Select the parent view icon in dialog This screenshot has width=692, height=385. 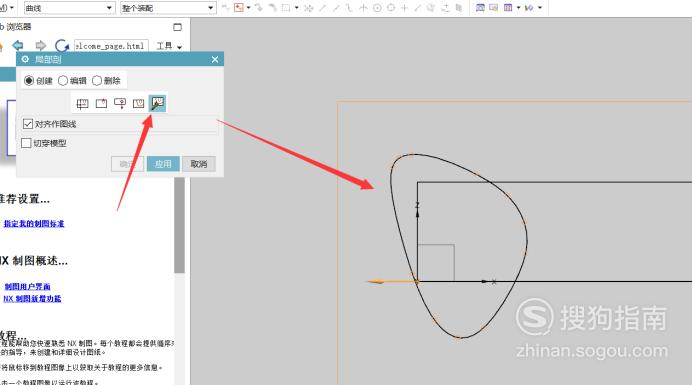tap(83, 103)
